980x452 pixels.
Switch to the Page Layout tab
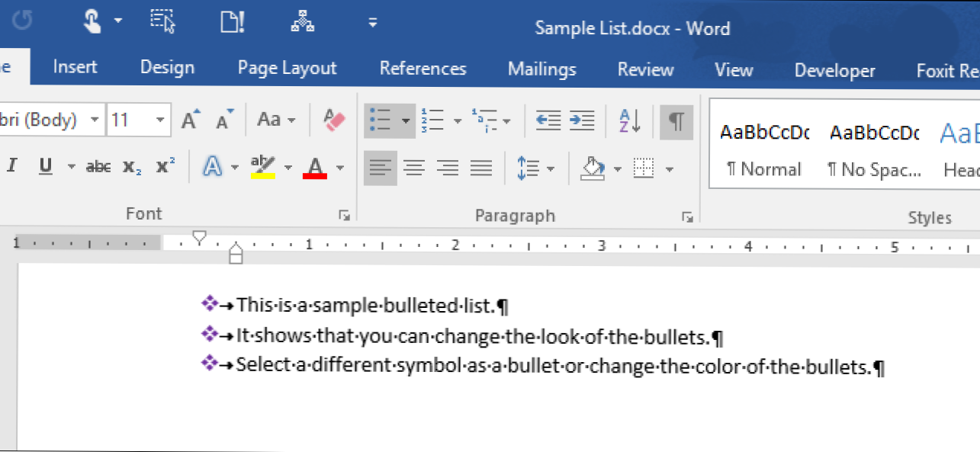point(287,69)
